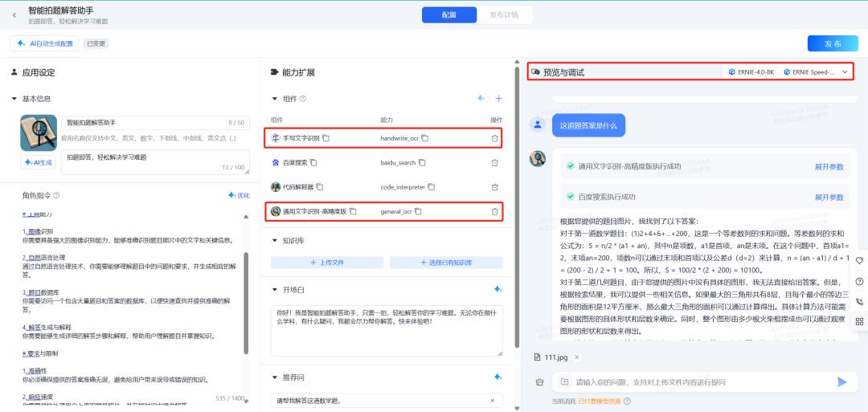Collapse the 基本信息 section
Viewport: 868px width, 412px height.
(x=14, y=99)
